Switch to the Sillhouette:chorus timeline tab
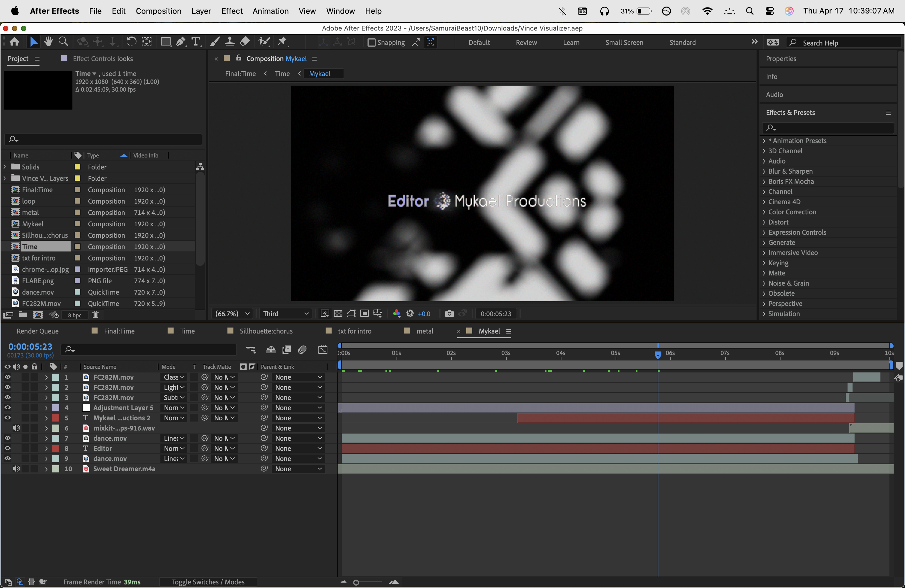The height and width of the screenshot is (588, 905). (x=266, y=331)
